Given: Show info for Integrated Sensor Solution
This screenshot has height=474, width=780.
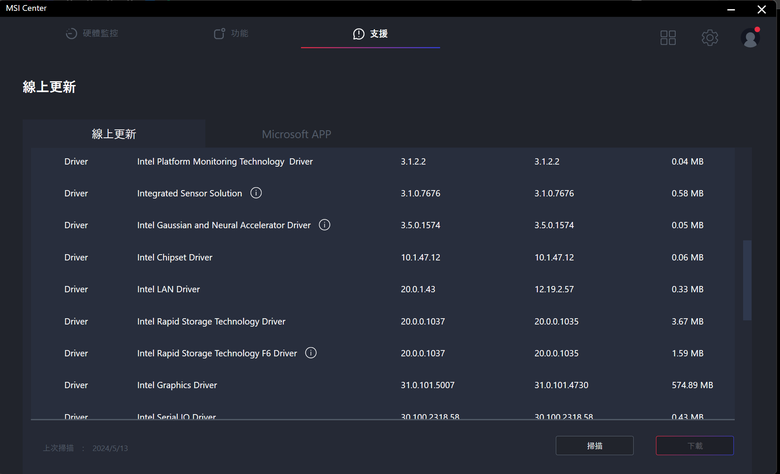Looking at the screenshot, I should (256, 193).
